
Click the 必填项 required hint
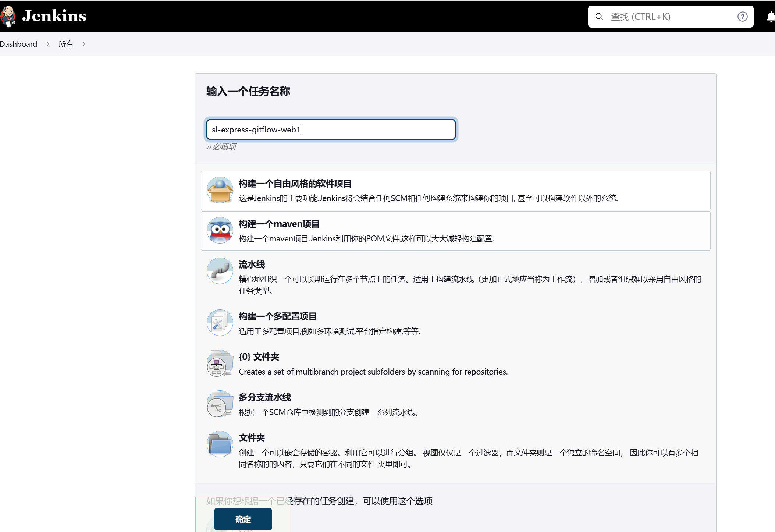tap(221, 147)
